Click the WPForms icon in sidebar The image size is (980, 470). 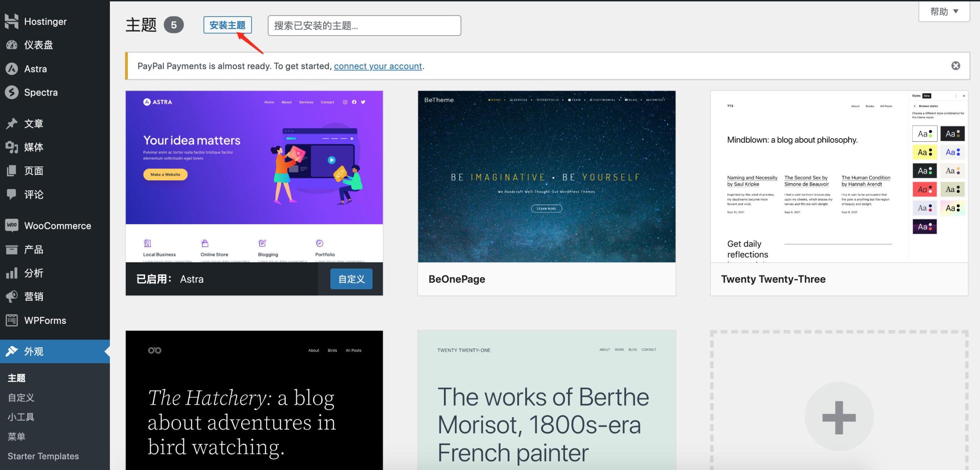11,320
